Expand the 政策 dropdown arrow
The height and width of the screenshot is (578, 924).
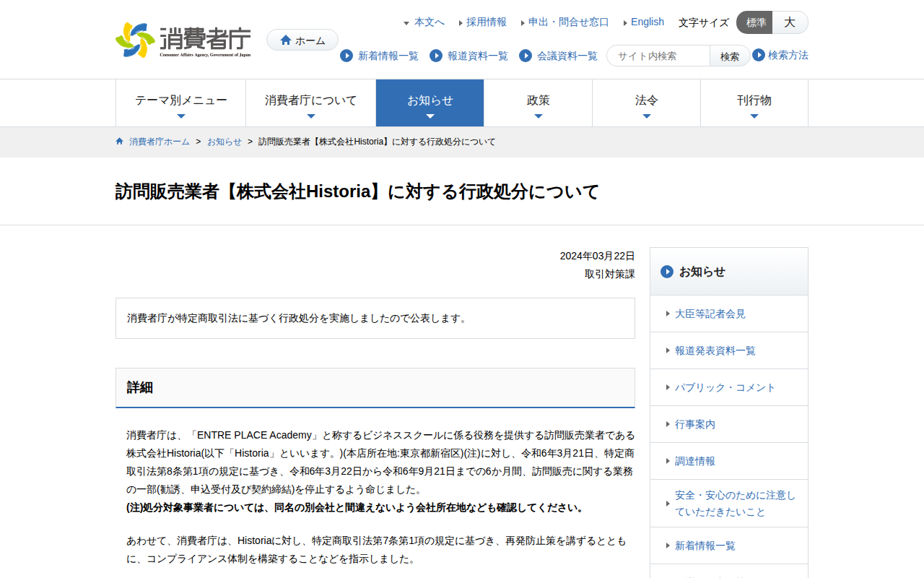[539, 116]
